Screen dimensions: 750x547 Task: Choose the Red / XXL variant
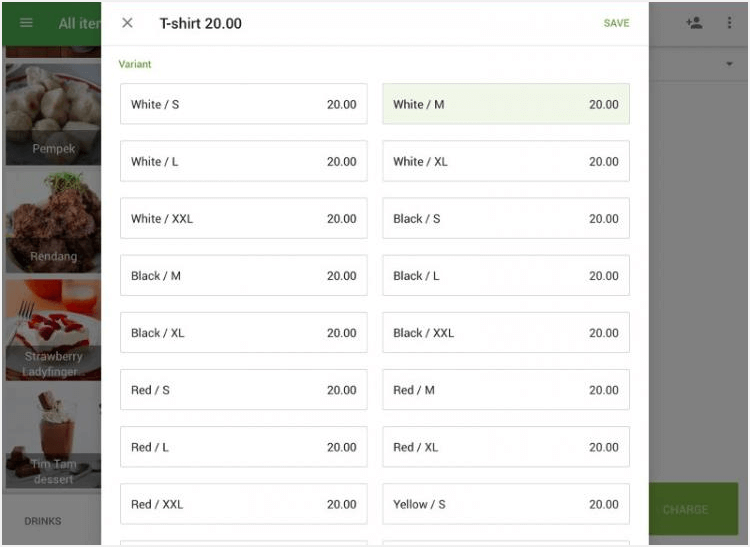coord(243,504)
